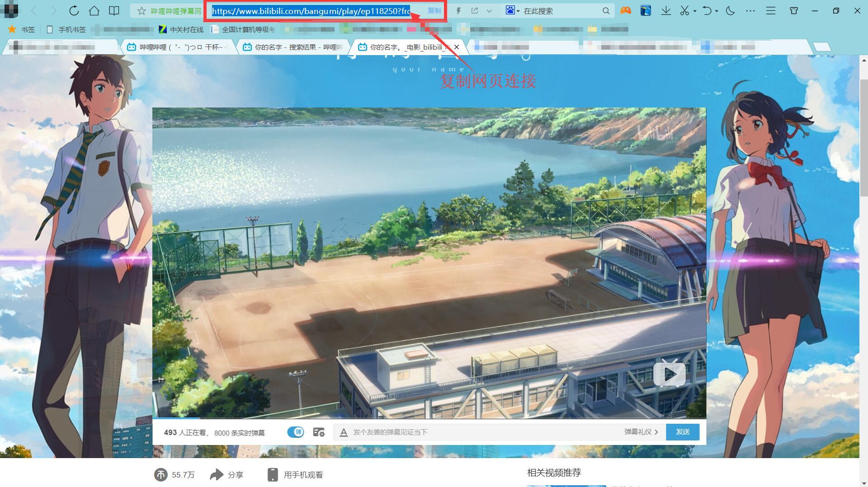Toggle night mode moon icon
The image size is (868, 487).
(x=730, y=10)
